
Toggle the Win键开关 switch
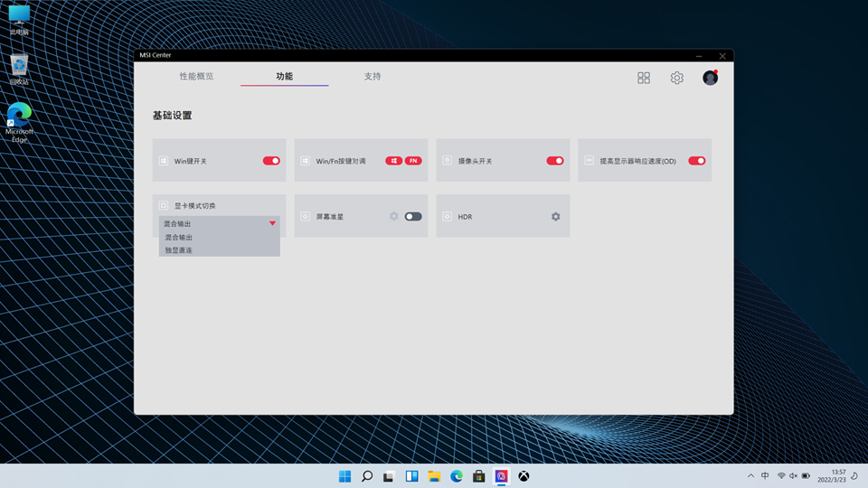(x=271, y=161)
